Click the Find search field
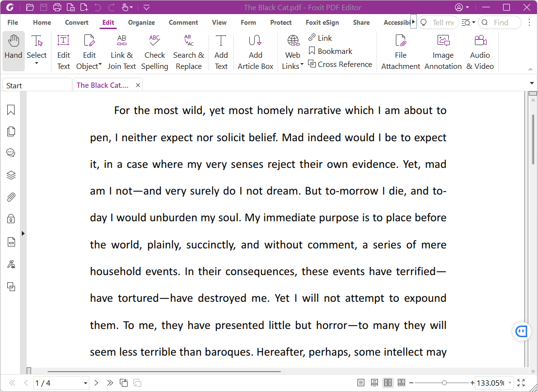The width and height of the screenshot is (538, 392). pos(500,22)
